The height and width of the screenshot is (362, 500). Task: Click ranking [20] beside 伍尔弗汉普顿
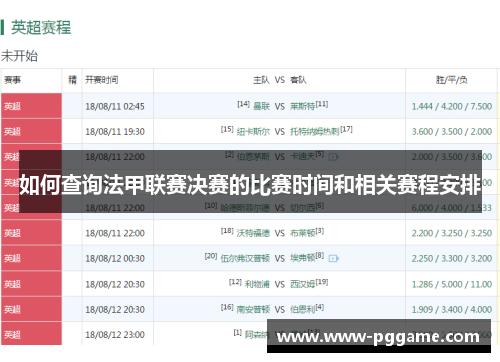point(211,256)
